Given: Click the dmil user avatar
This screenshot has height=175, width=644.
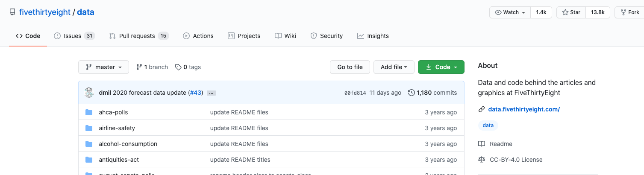Looking at the screenshot, I should [89, 93].
